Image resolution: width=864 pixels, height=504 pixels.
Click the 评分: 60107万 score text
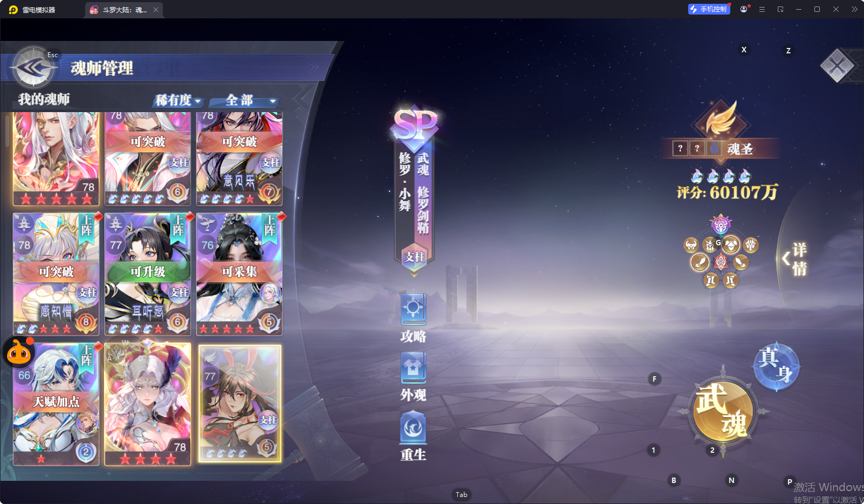727,192
